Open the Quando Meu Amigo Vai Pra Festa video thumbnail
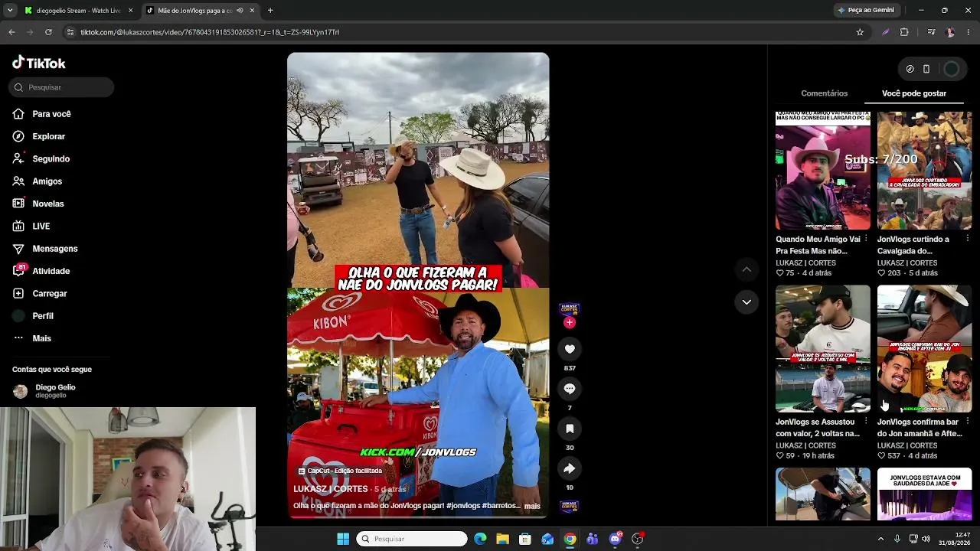The image size is (980, 551). click(823, 171)
